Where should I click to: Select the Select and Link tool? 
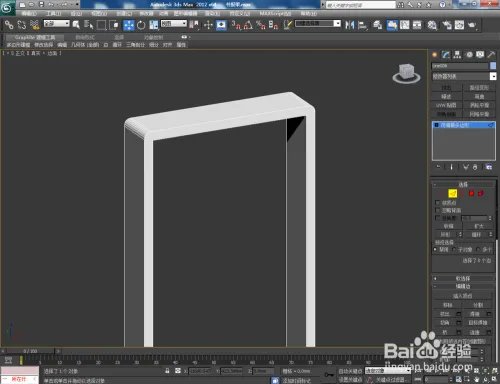[x=9, y=25]
